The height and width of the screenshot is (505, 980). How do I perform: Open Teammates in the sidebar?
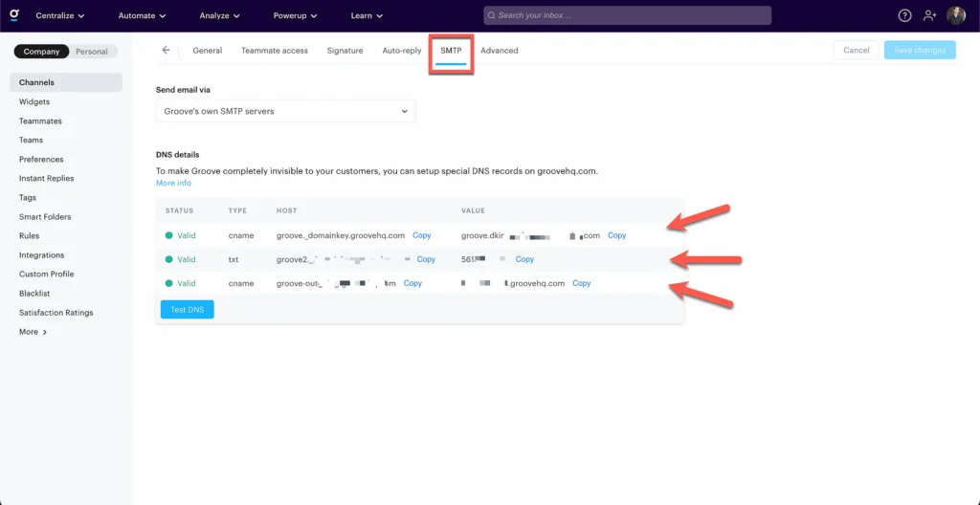[x=40, y=121]
